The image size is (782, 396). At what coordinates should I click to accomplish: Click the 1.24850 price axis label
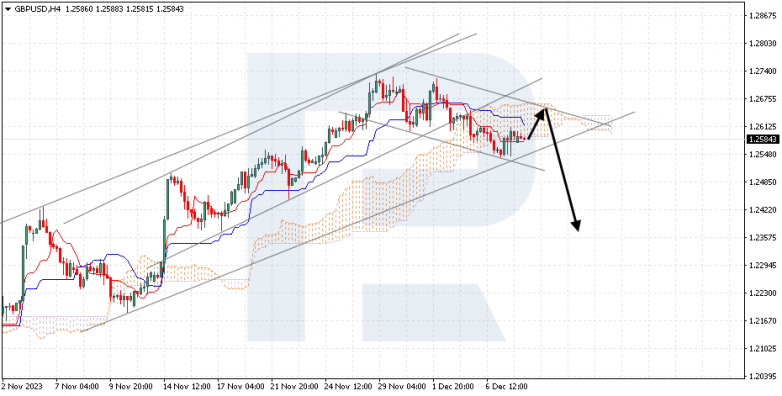pyautogui.click(x=762, y=182)
